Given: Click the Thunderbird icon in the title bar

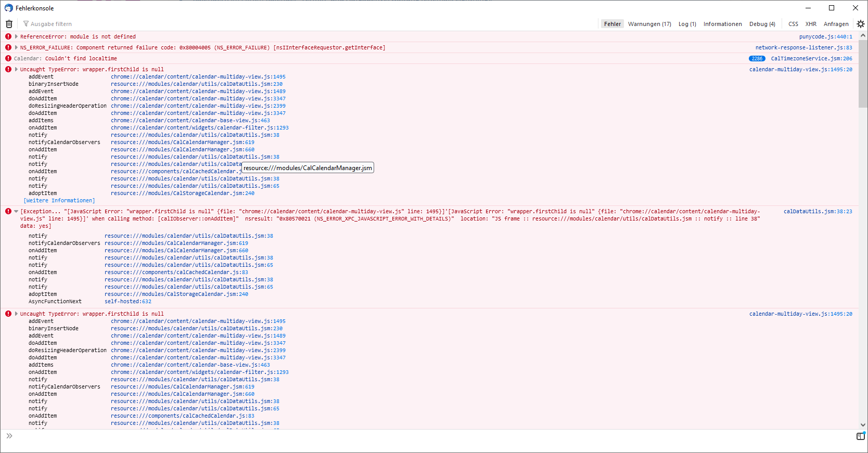Looking at the screenshot, I should [x=8, y=8].
